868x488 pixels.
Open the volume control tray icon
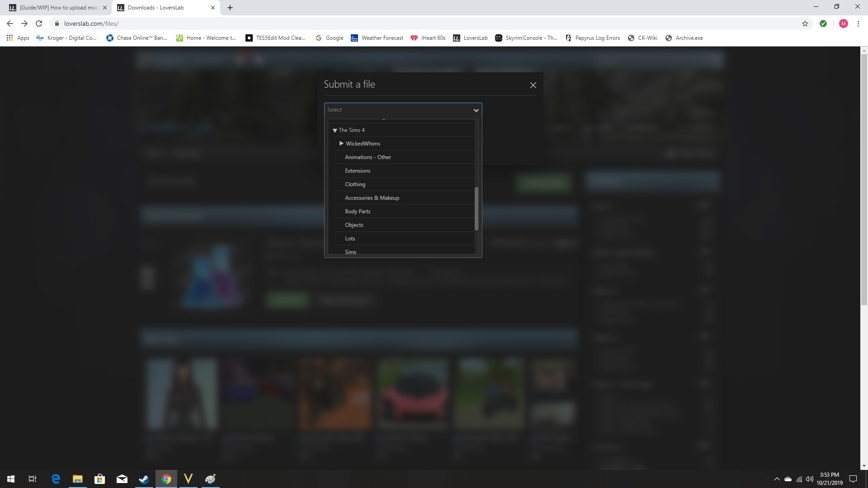coord(810,479)
